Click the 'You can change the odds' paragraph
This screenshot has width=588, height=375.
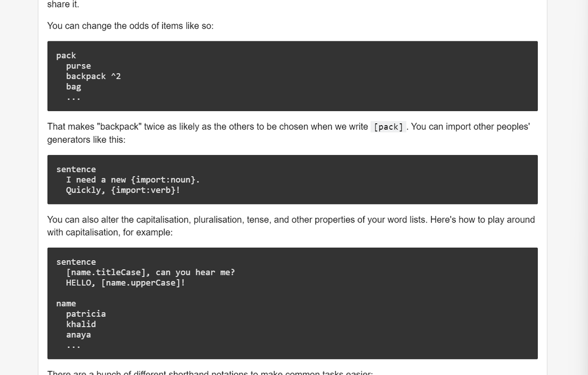(x=130, y=26)
